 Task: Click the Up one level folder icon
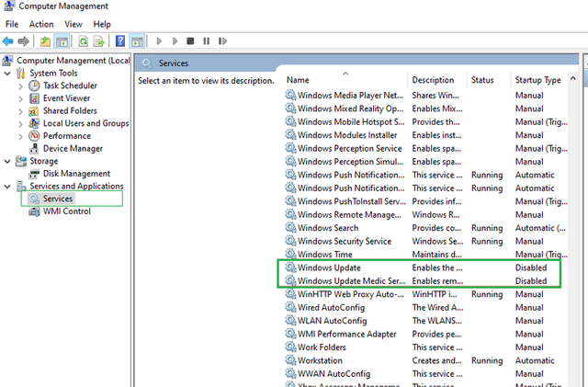(45, 41)
